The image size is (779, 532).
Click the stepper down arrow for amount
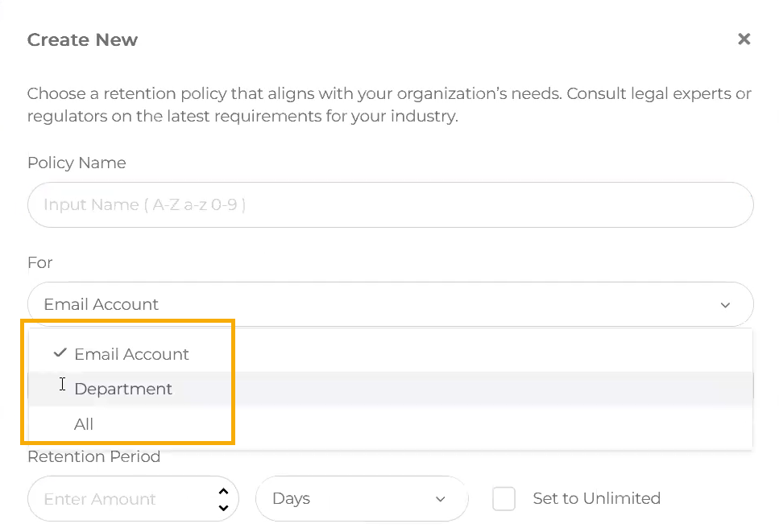[223, 507]
